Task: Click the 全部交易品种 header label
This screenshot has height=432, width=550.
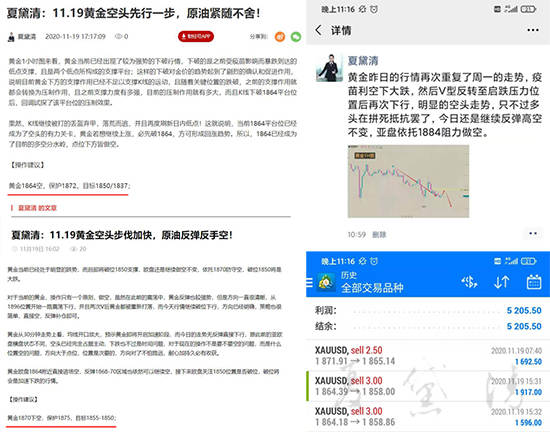Action: coord(372,288)
